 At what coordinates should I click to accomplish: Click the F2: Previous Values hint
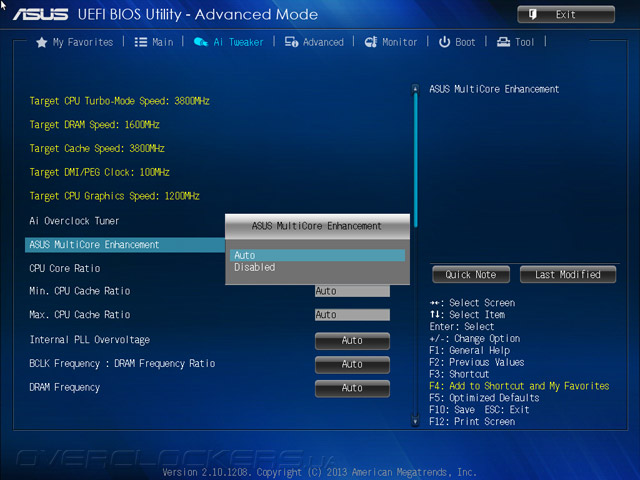pos(477,362)
